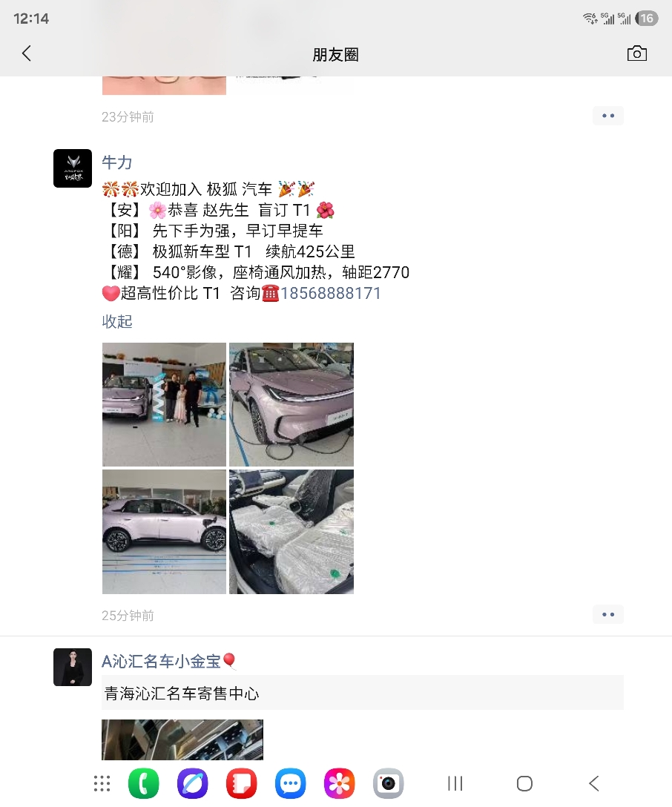Open the Camera app in dock
This screenshot has width=672, height=807.
point(388,783)
